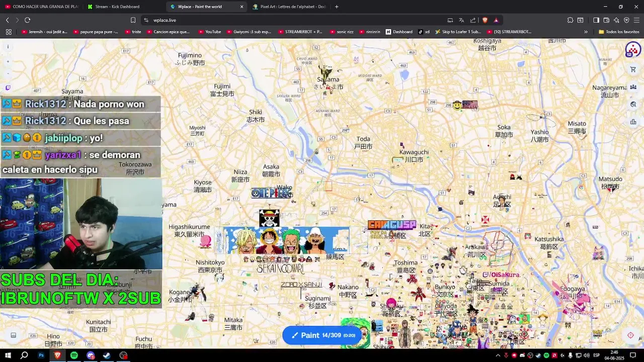
Task: Open the Brave VPN shield icon
Action: pos(626,20)
